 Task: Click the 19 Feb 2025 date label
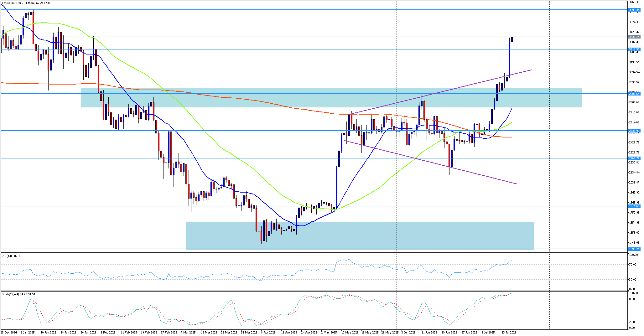(x=149, y=333)
